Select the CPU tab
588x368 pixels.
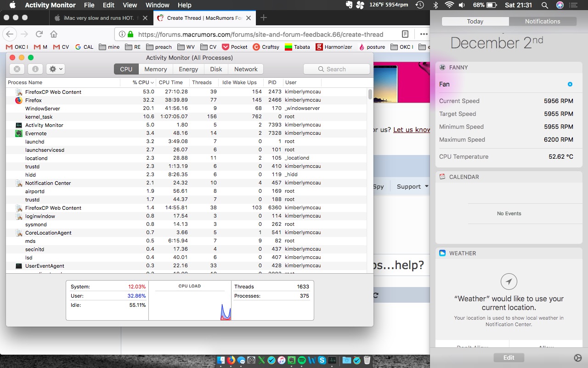tap(126, 69)
